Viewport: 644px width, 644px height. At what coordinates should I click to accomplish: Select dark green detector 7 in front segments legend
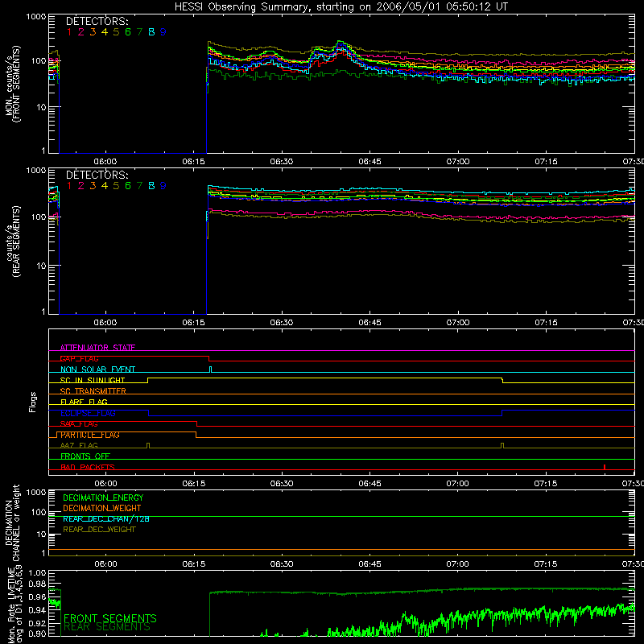(139, 32)
